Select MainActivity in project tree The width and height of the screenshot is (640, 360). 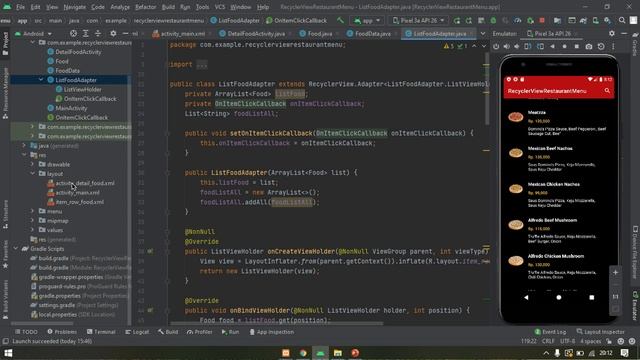(67, 108)
